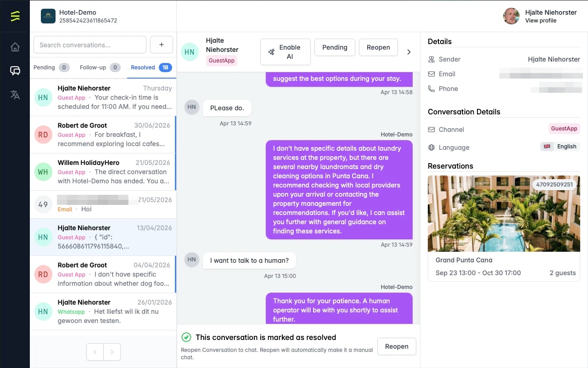
Task: Click the green resolved checkmark icon
Action: (x=186, y=337)
